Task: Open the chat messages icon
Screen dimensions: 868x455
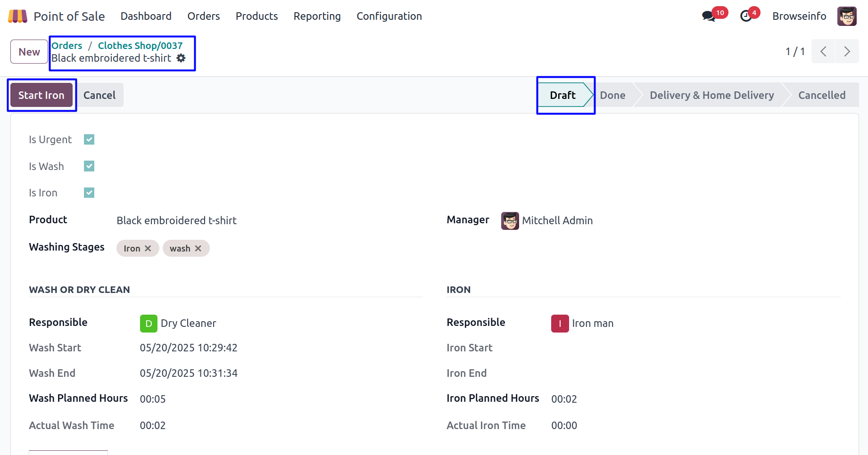Action: [x=708, y=16]
